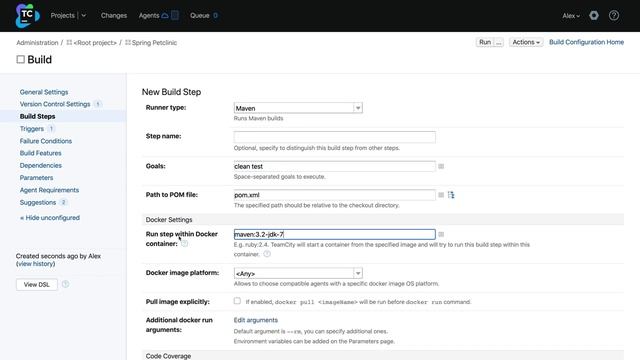Image resolution: width=640 pixels, height=360 pixels.
Task: Open Suggestions in sidebar
Action: click(x=38, y=202)
